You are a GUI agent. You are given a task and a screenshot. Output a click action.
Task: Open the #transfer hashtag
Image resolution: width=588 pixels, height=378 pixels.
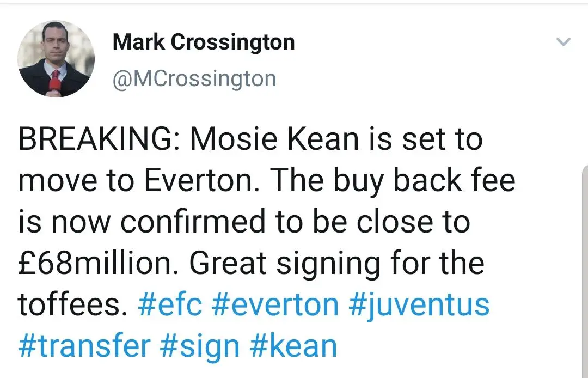point(84,346)
